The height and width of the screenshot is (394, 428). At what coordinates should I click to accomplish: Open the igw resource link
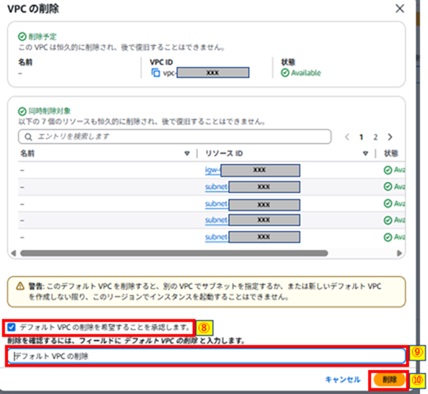pos(213,170)
